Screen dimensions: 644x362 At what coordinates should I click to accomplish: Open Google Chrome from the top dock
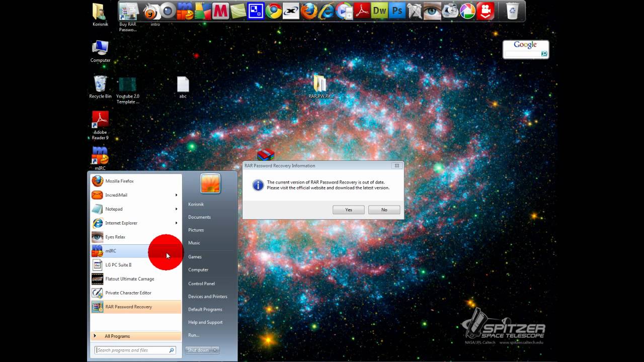pos(274,11)
